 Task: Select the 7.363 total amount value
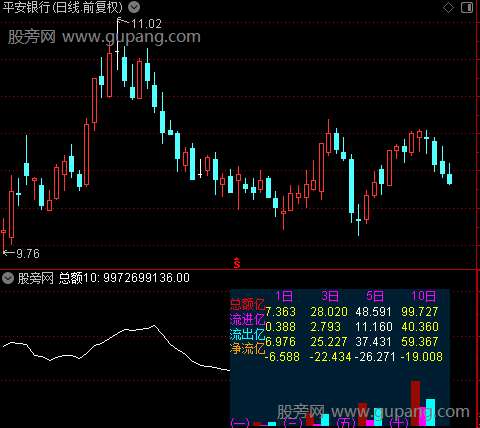pos(281,312)
